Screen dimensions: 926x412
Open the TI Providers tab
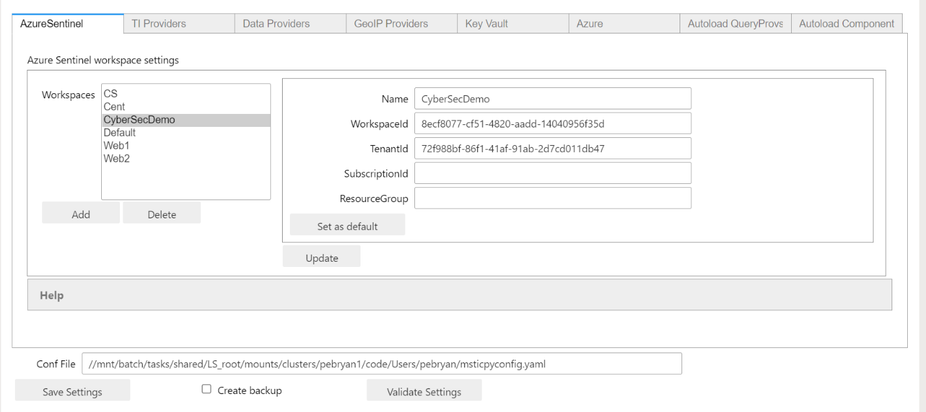[179, 24]
